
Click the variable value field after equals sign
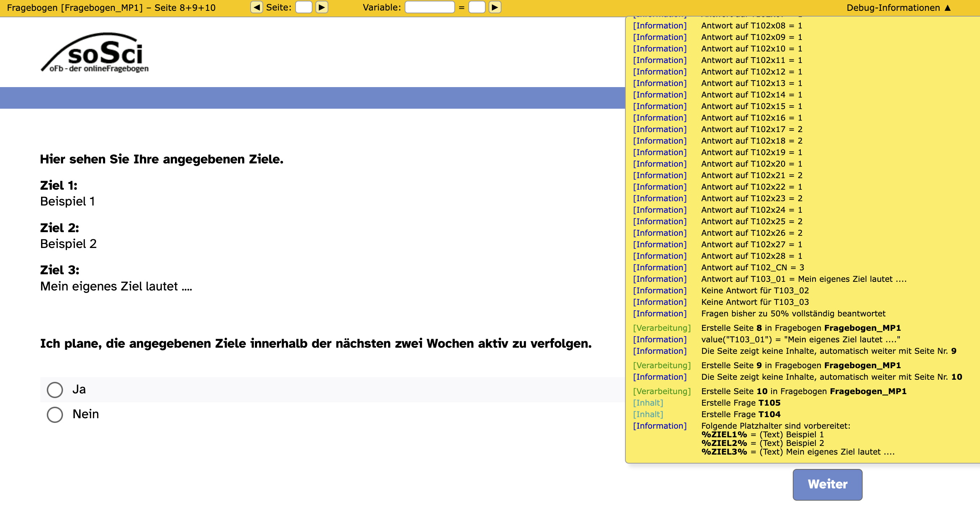point(477,7)
